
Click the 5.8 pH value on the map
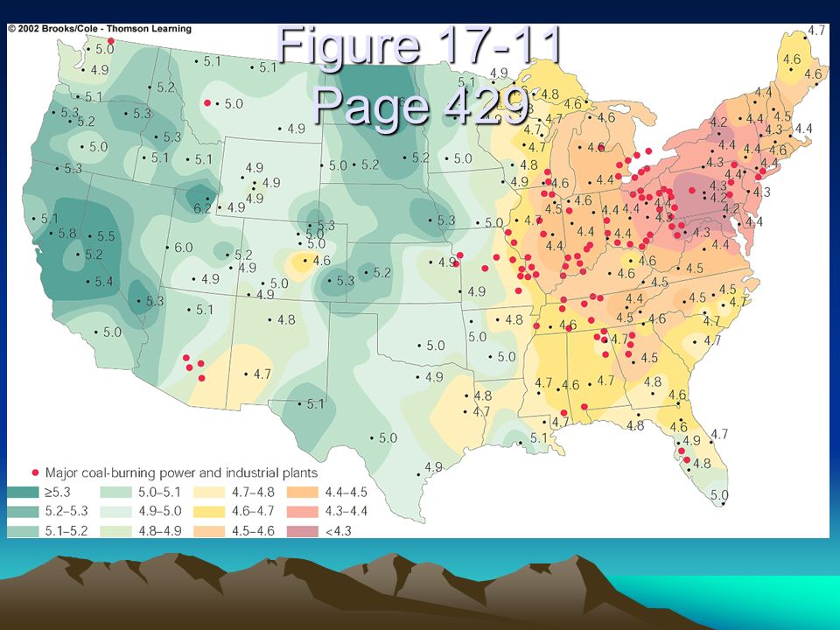coord(67,234)
